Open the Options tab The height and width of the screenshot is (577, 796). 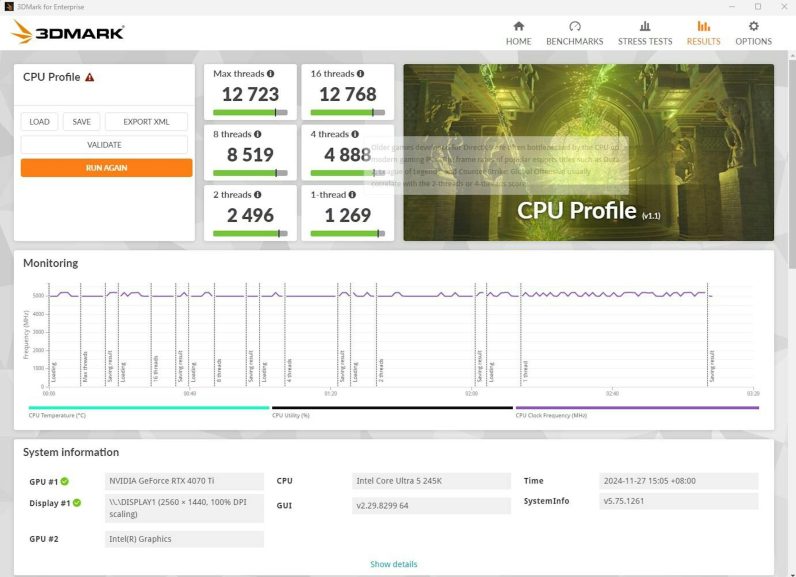[x=753, y=33]
